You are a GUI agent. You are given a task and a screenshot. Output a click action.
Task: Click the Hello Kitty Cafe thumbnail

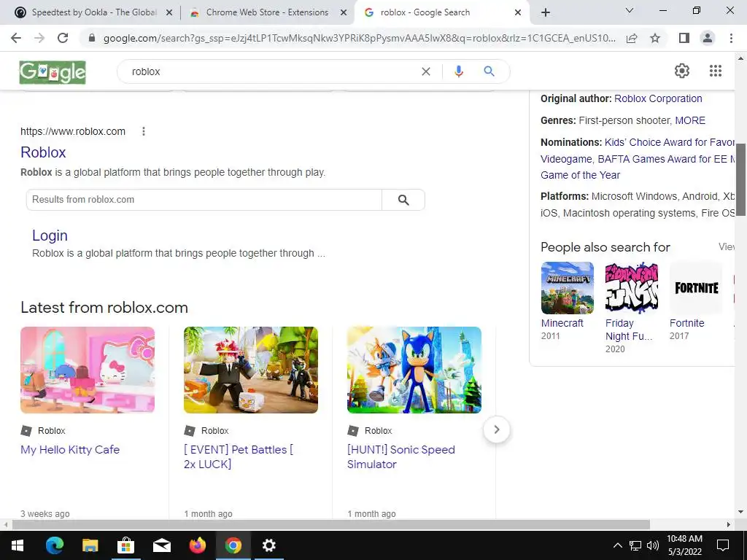coord(88,370)
